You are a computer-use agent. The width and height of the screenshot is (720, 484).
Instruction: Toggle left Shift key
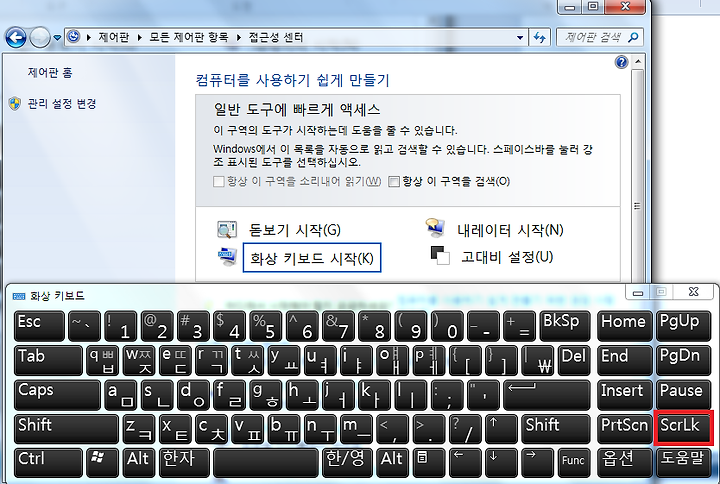66,429
